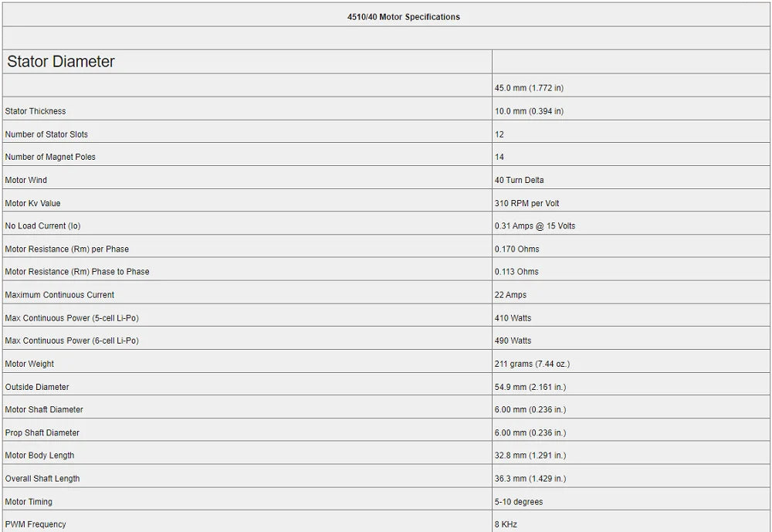Select the PWM Frequency label
The image size is (772, 532).
pos(35,524)
